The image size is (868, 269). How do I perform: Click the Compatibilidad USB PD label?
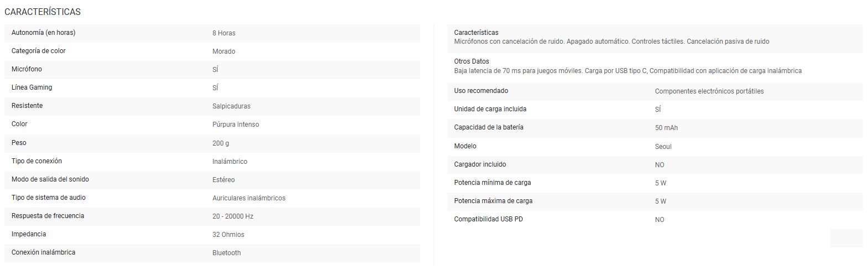coord(488,219)
